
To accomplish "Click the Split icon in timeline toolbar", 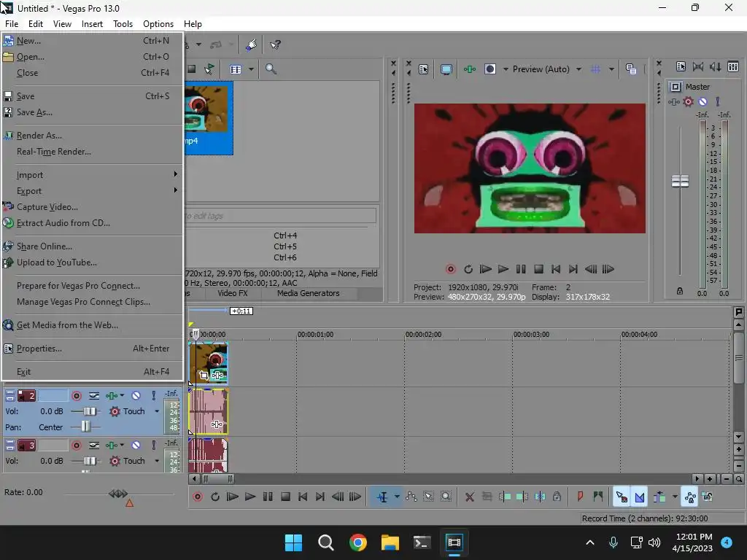I will (x=540, y=497).
